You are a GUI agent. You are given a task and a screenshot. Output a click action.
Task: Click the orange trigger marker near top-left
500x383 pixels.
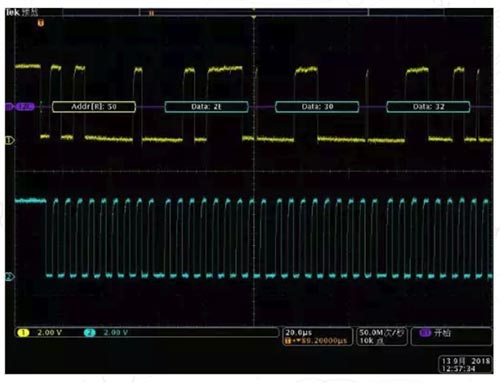click(x=41, y=23)
